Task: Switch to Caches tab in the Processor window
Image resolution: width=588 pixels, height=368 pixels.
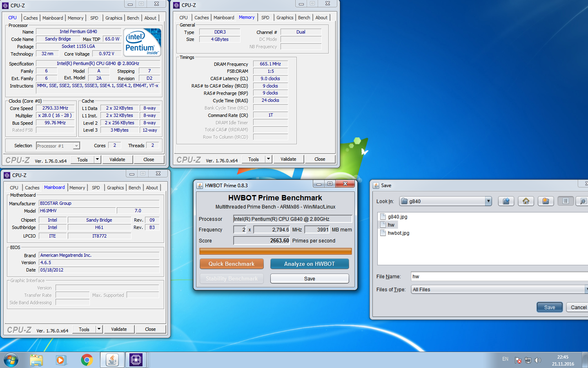Action: (31, 18)
